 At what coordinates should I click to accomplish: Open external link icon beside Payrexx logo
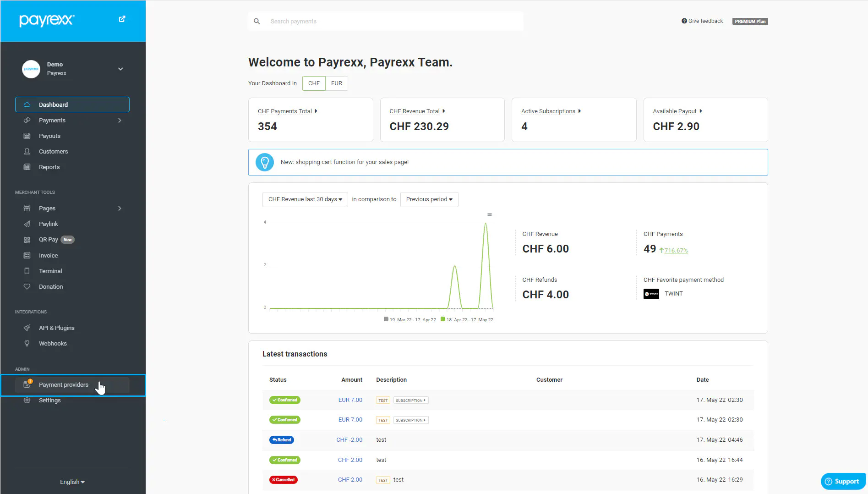pos(122,19)
